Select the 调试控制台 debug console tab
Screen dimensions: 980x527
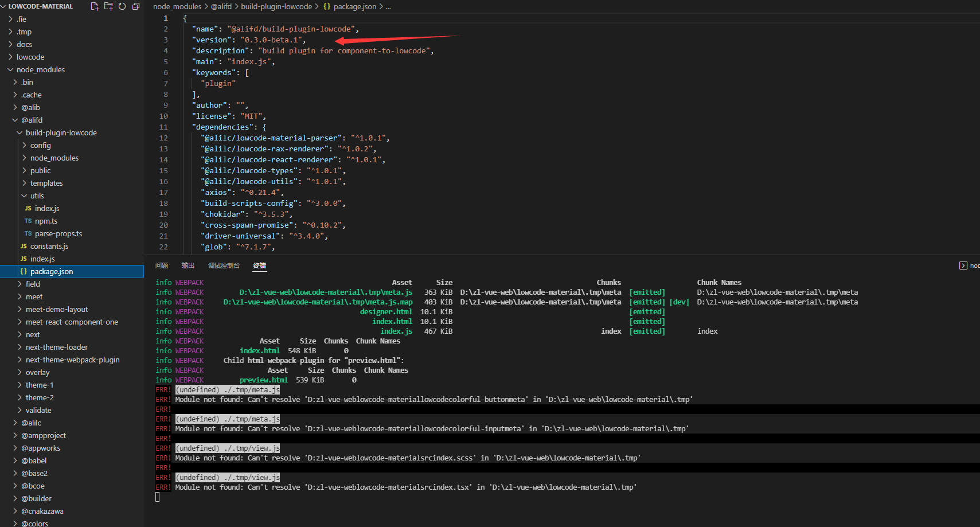[x=224, y=266]
